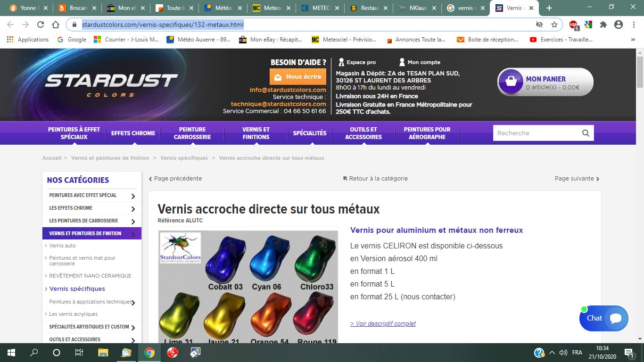Click FRA language indicator in tray
644x362 pixels.
tap(577, 352)
